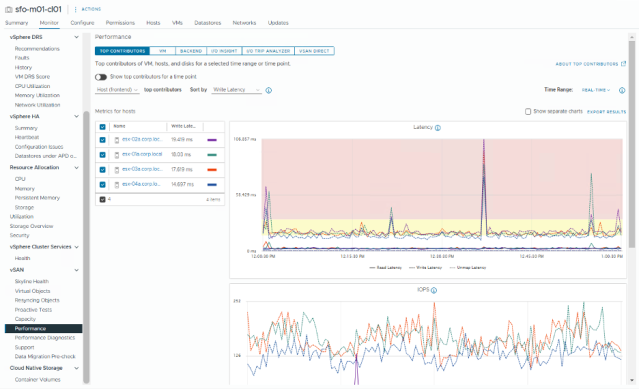Open the esx-04a.corp.local host link
The height and width of the screenshot is (389, 639).
tap(141, 184)
